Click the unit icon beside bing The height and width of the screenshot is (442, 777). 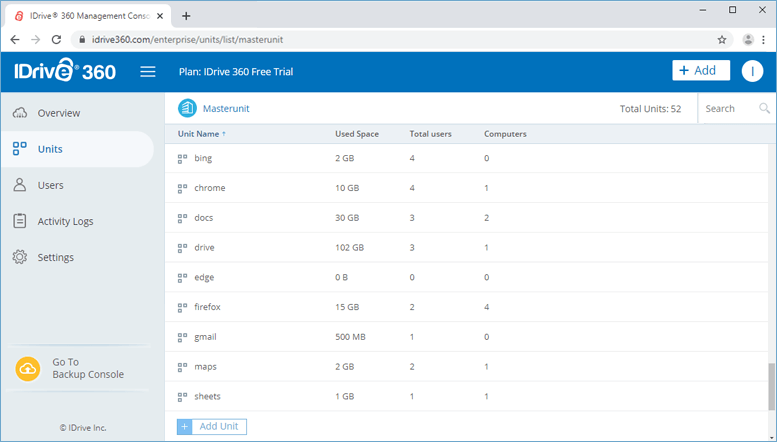[x=182, y=159]
